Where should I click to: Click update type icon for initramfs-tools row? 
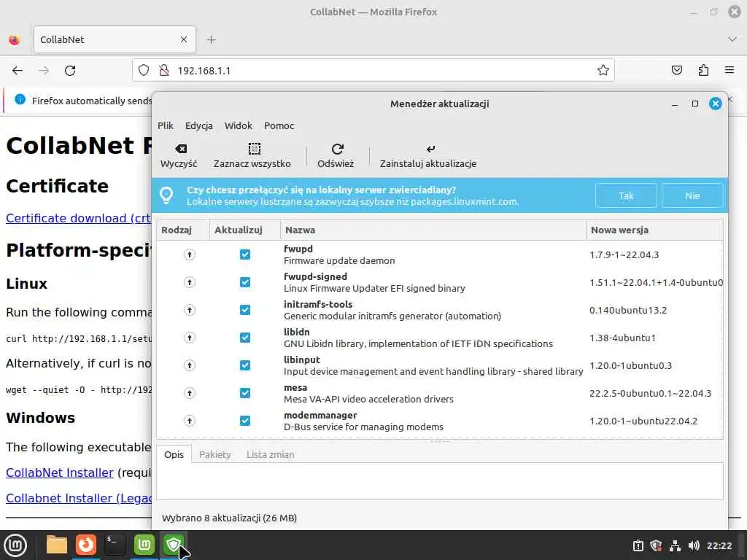tap(190, 310)
